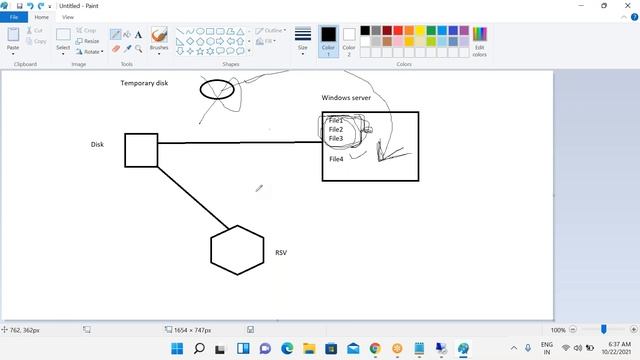Choose the Rounded rectangular callout shape
Viewport: 640px width, 360px height.
point(220,51)
